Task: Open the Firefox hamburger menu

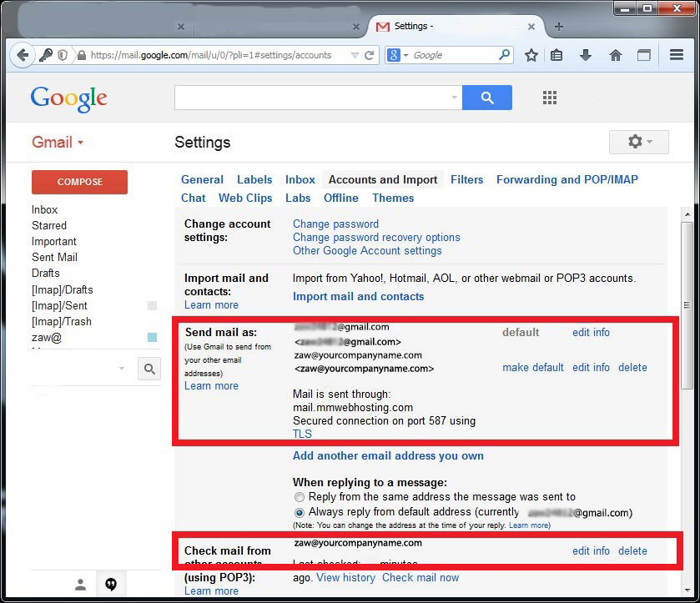Action: point(677,55)
